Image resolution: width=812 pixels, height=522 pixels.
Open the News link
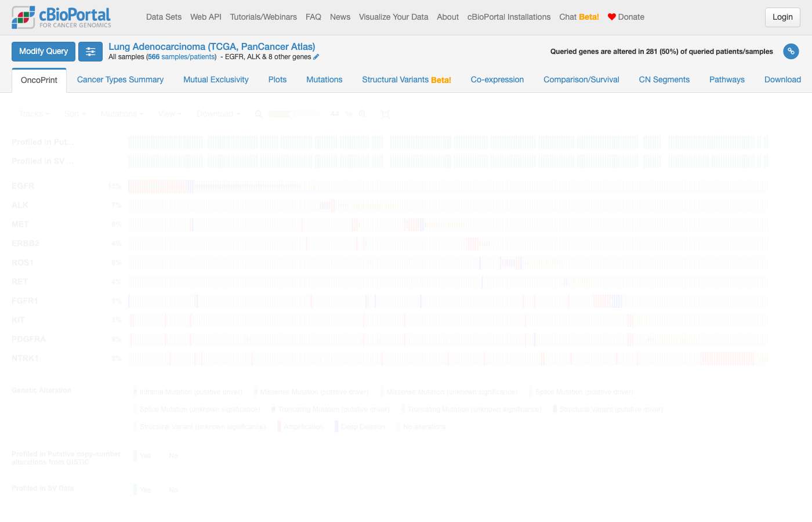click(340, 17)
